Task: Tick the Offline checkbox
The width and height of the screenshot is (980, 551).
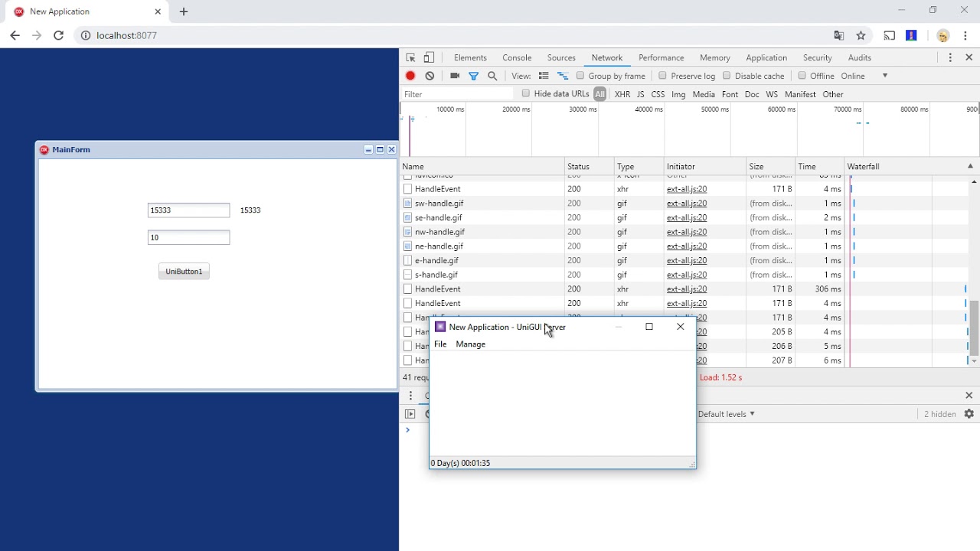Action: pos(802,76)
